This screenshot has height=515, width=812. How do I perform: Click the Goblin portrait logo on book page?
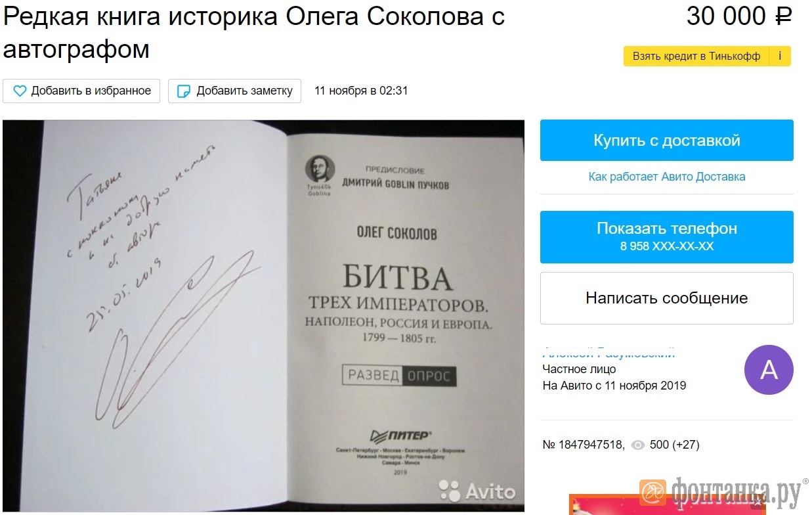click(x=320, y=170)
